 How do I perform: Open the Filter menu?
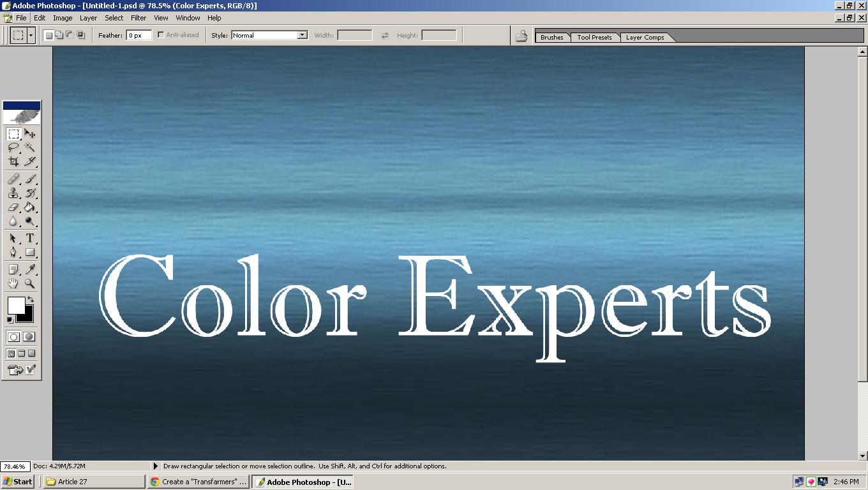(x=138, y=18)
